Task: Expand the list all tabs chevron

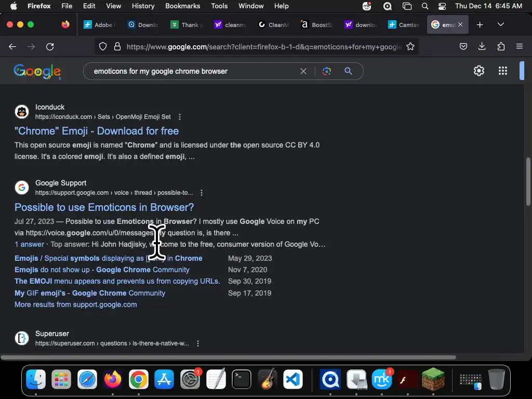Action: click(x=500, y=24)
